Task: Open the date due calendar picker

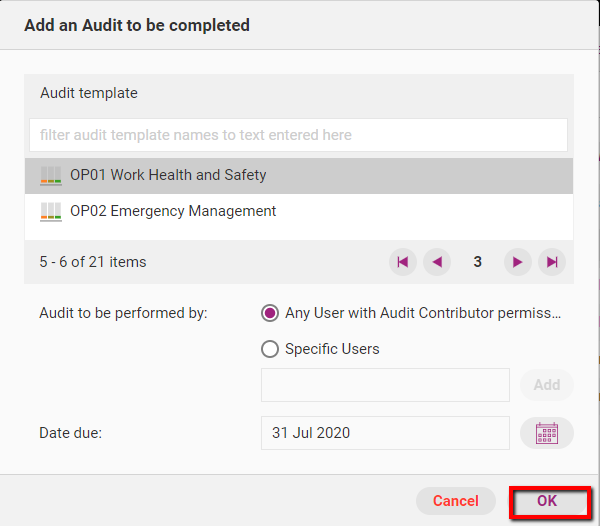Action: click(x=547, y=433)
